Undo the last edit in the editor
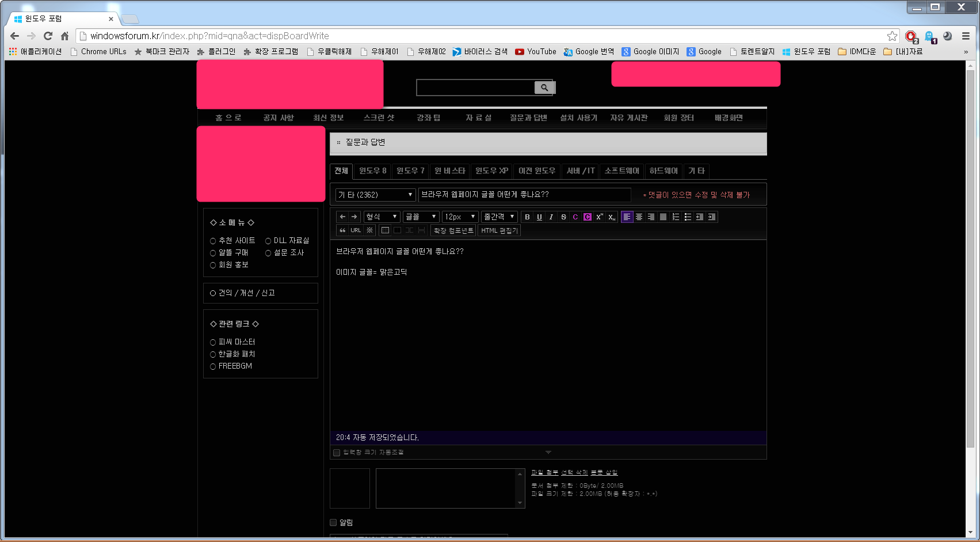 tap(342, 217)
